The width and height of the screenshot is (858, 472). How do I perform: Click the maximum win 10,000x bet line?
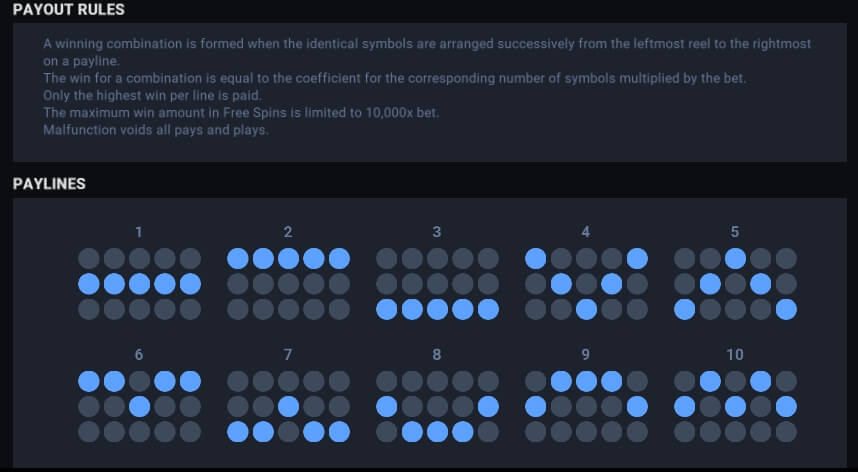point(241,113)
